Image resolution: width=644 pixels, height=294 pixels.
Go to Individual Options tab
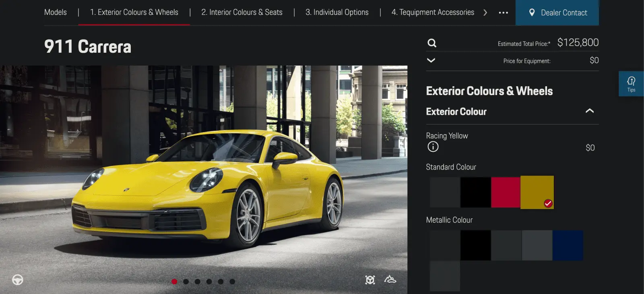pos(337,12)
